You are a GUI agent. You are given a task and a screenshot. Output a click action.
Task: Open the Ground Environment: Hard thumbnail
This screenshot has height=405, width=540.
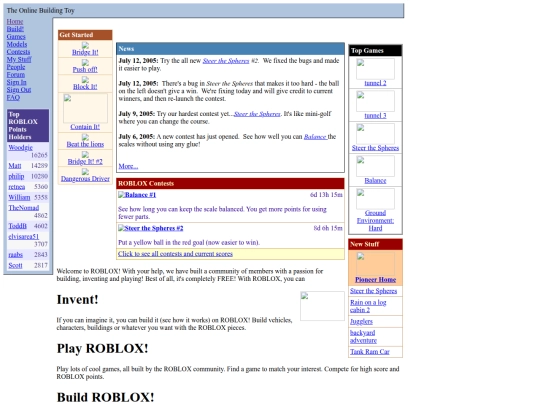pos(375,199)
